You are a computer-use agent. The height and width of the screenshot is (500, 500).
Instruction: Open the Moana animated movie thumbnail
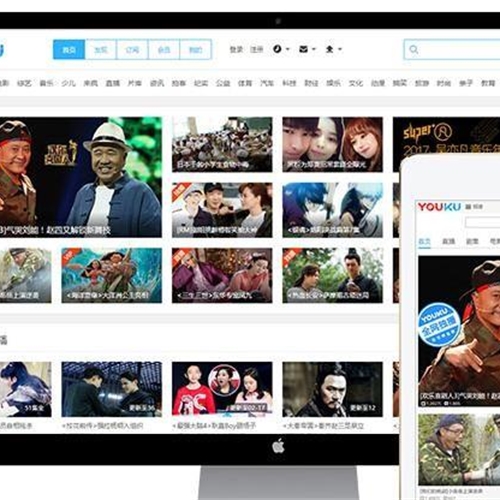[112, 275]
